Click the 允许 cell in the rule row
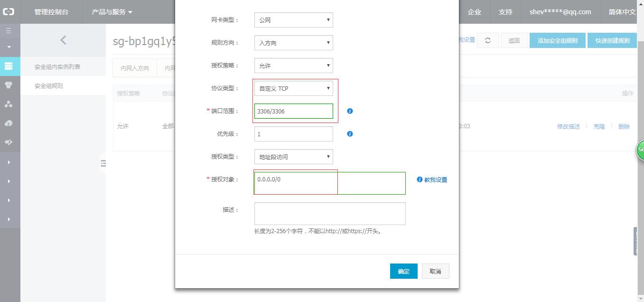The image size is (644, 302). [x=123, y=126]
